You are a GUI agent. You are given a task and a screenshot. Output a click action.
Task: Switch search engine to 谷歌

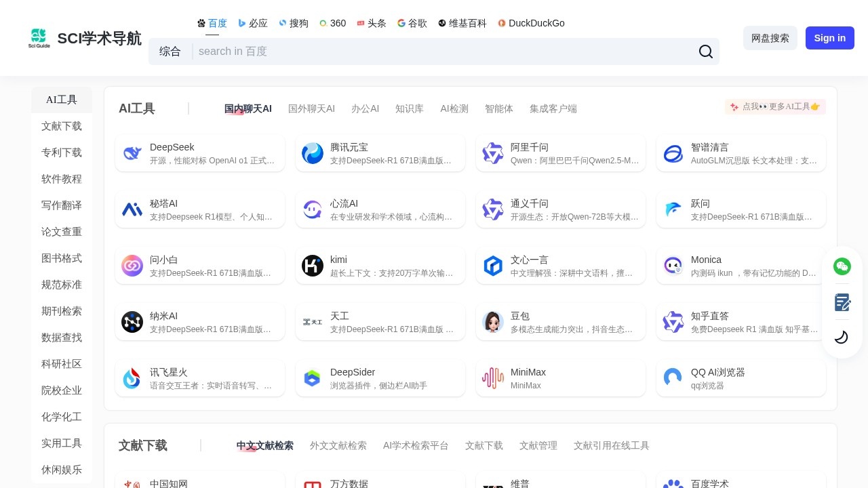coord(412,23)
